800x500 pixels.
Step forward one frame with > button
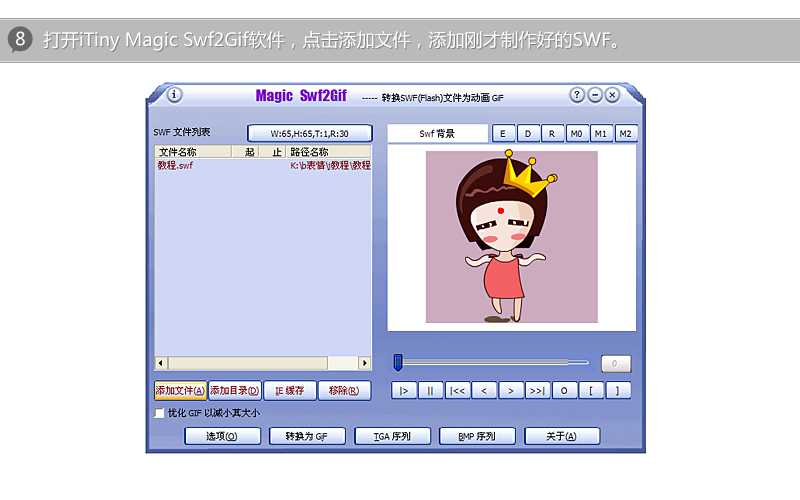coord(511,391)
